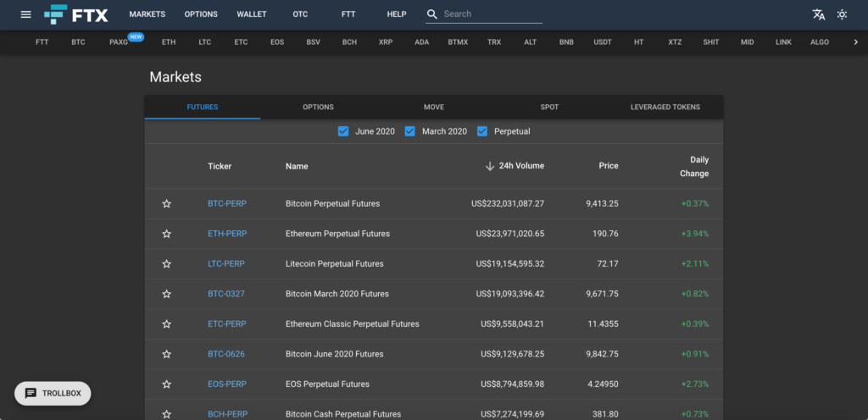This screenshot has width=868, height=420.
Task: Open the hamburger menu icon
Action: pyautogui.click(x=26, y=14)
